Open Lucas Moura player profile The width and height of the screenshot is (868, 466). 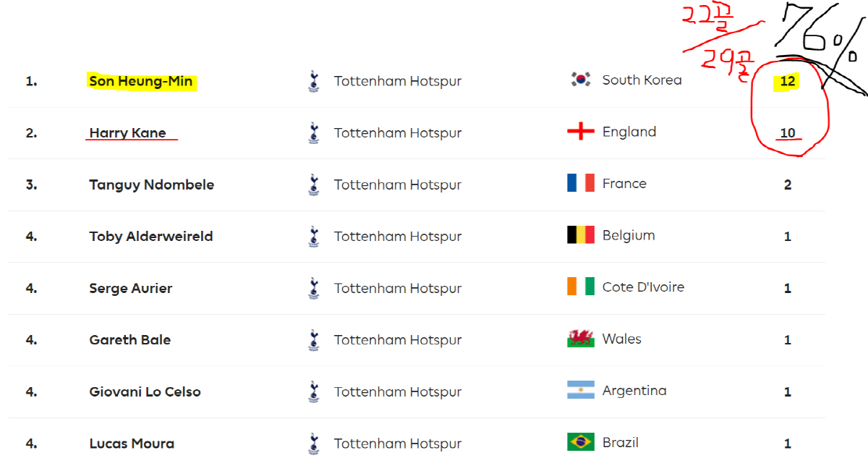pyautogui.click(x=132, y=444)
